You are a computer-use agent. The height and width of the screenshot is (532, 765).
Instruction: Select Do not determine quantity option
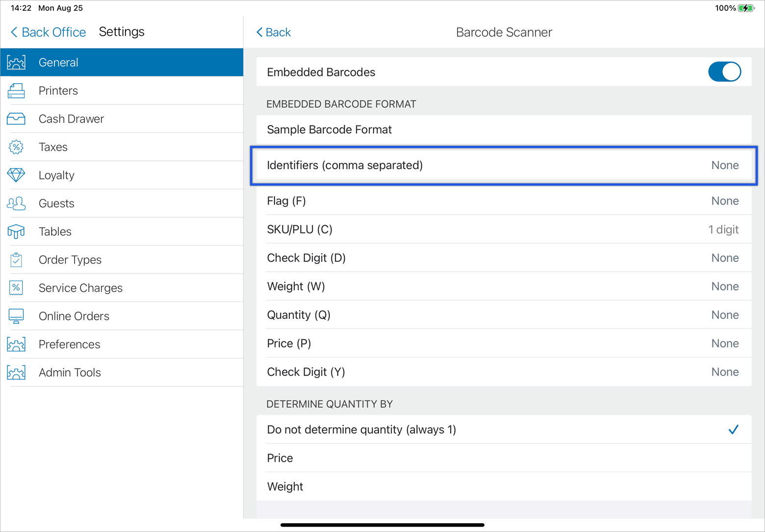[504, 430]
